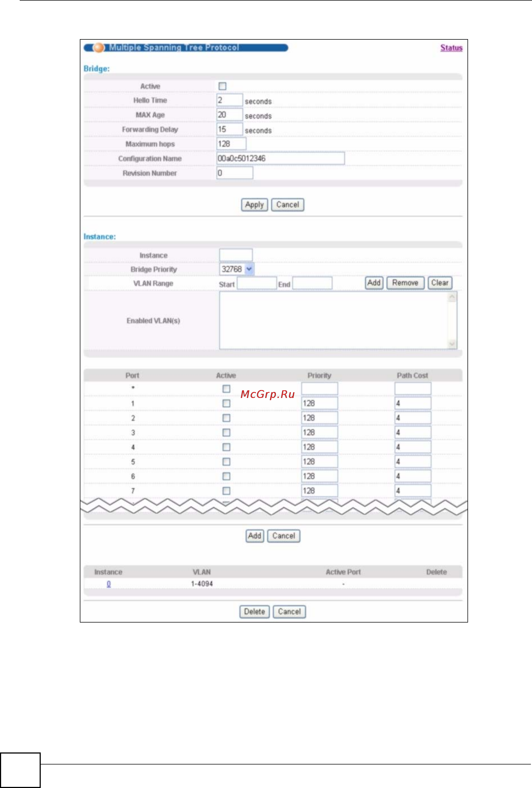The image size is (532, 788).
Task: Click scroll up arrow in Enabled VLANs
Action: coord(452,297)
